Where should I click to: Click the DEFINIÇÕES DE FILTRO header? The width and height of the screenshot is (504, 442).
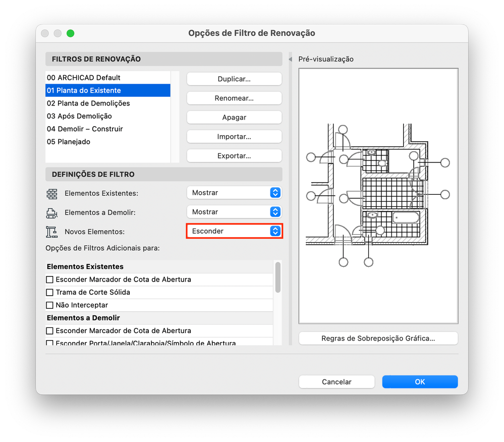click(x=163, y=175)
